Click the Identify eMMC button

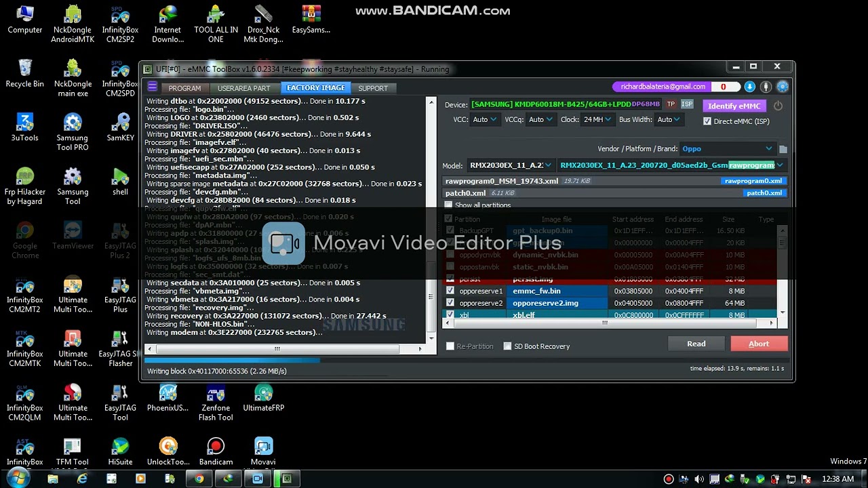pos(734,106)
